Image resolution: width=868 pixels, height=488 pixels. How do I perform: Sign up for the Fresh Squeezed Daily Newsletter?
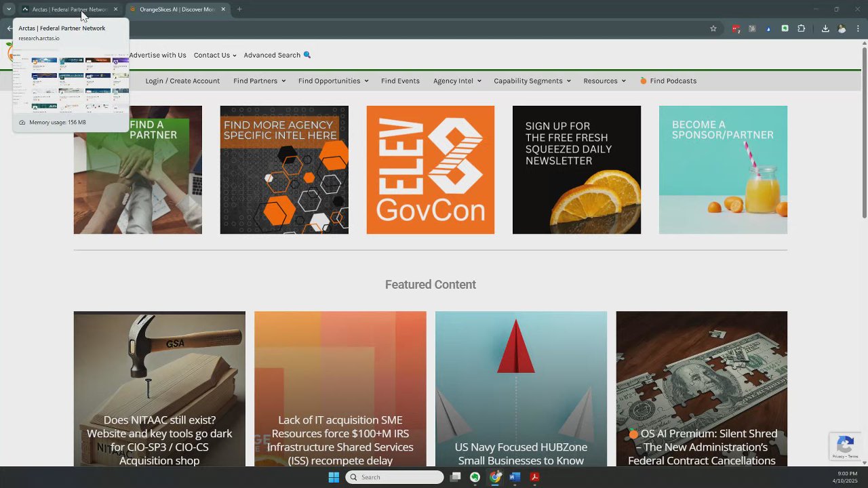tap(576, 169)
